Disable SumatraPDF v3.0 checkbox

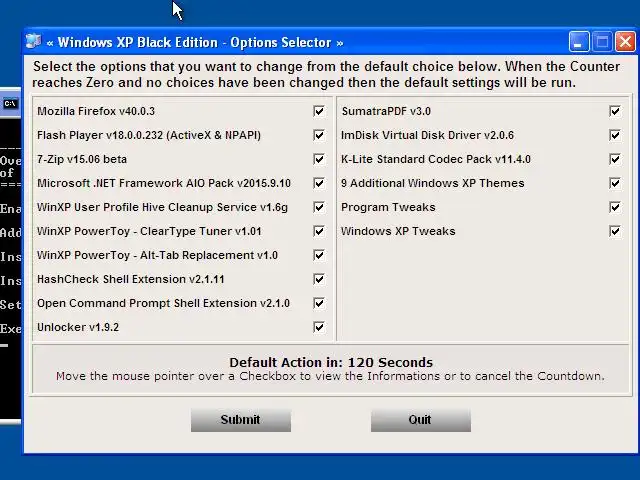pyautogui.click(x=615, y=111)
